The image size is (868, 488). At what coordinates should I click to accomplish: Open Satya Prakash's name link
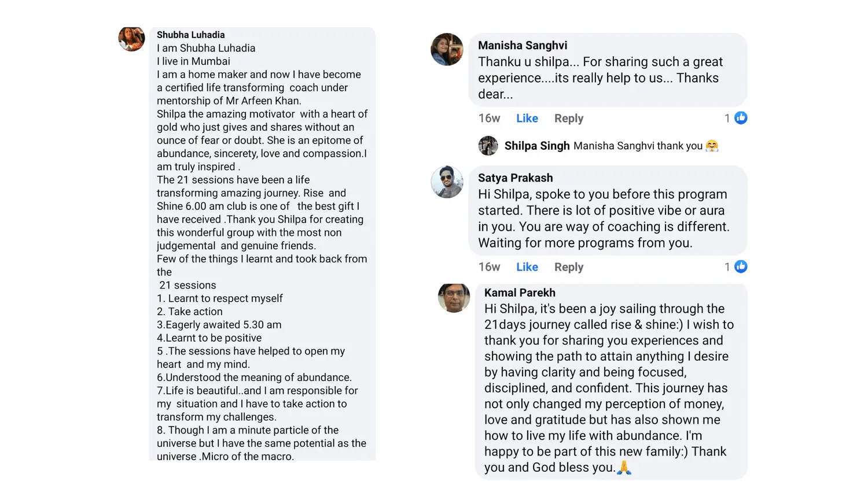coord(515,178)
